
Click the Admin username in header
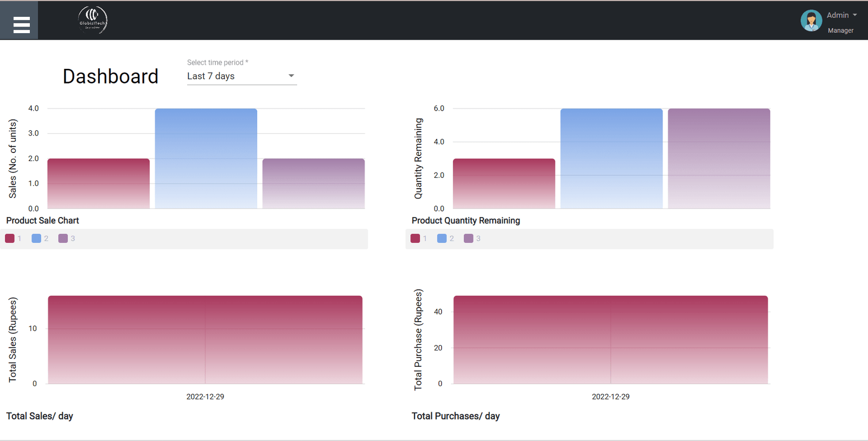[838, 15]
